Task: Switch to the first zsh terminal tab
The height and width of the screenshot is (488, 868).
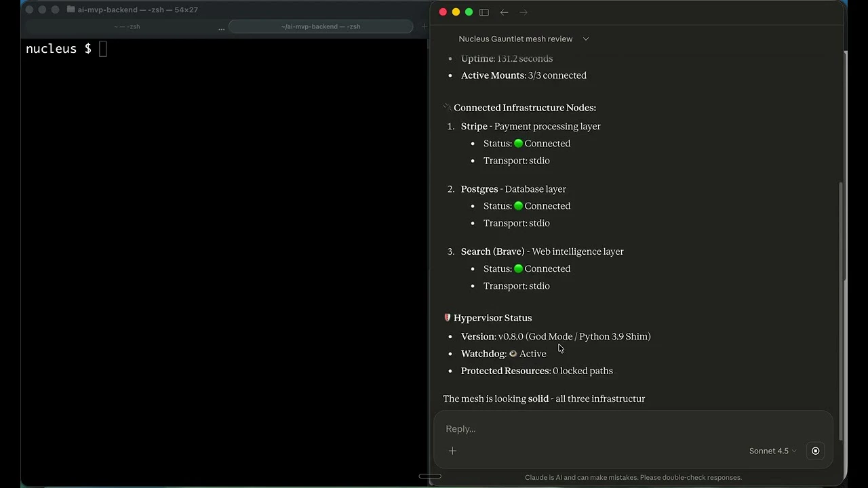Action: click(x=127, y=26)
